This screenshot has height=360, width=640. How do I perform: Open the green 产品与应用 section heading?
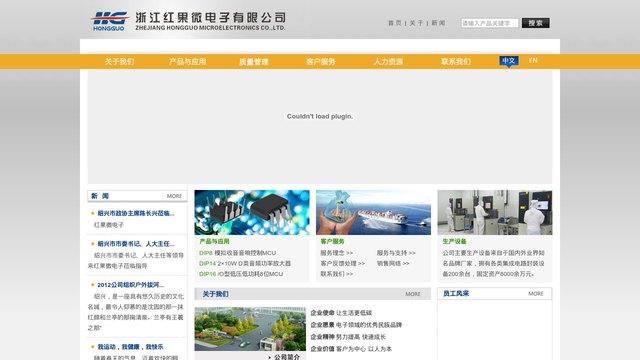click(214, 242)
